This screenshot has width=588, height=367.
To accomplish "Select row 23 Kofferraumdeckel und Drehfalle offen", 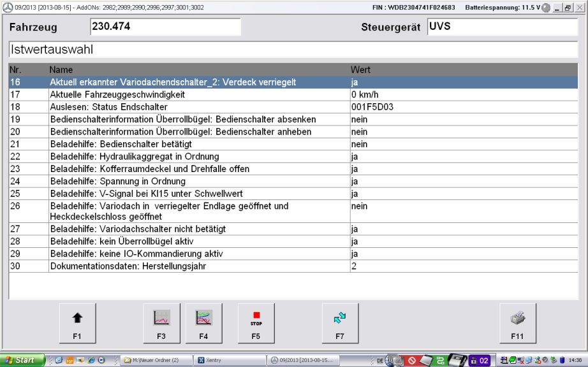I will click(x=293, y=168).
